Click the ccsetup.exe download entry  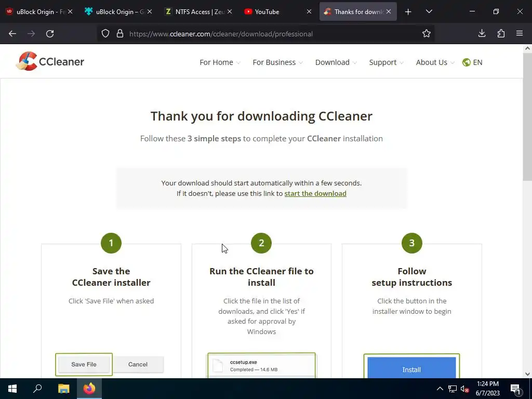[261, 366]
